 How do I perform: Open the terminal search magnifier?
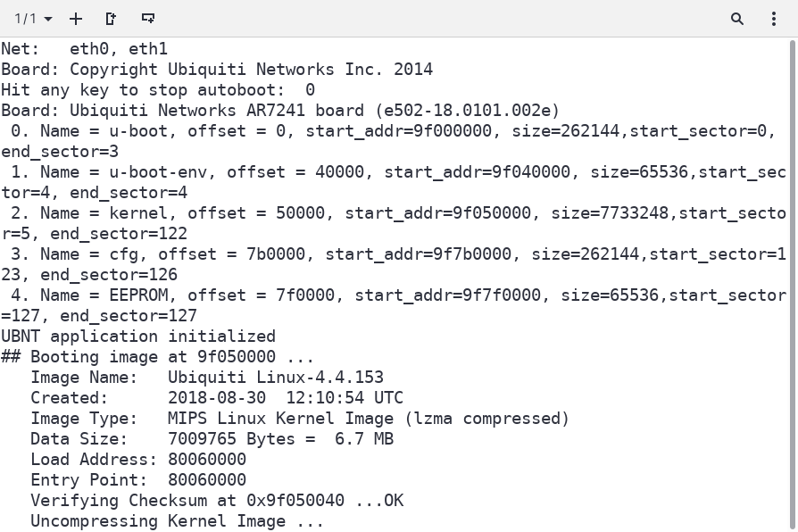click(737, 19)
